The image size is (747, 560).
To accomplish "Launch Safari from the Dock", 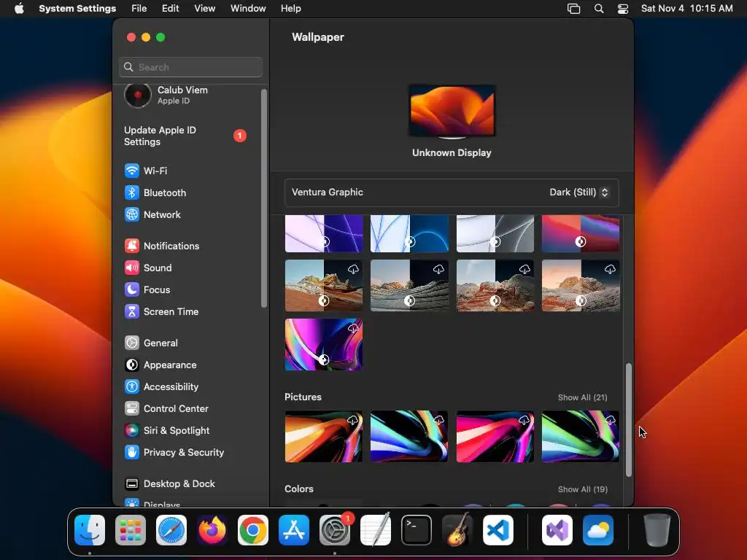I will (171, 530).
